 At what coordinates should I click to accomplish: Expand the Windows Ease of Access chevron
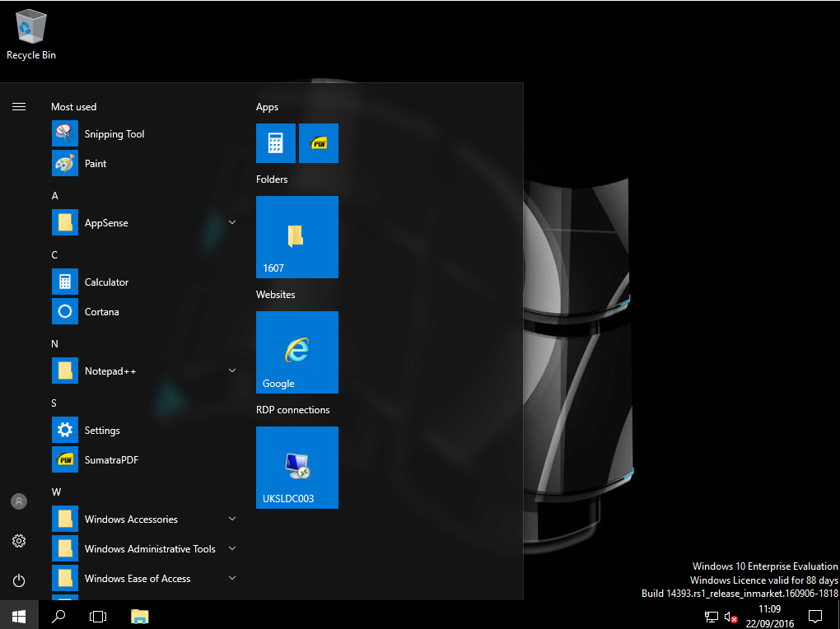(x=232, y=578)
